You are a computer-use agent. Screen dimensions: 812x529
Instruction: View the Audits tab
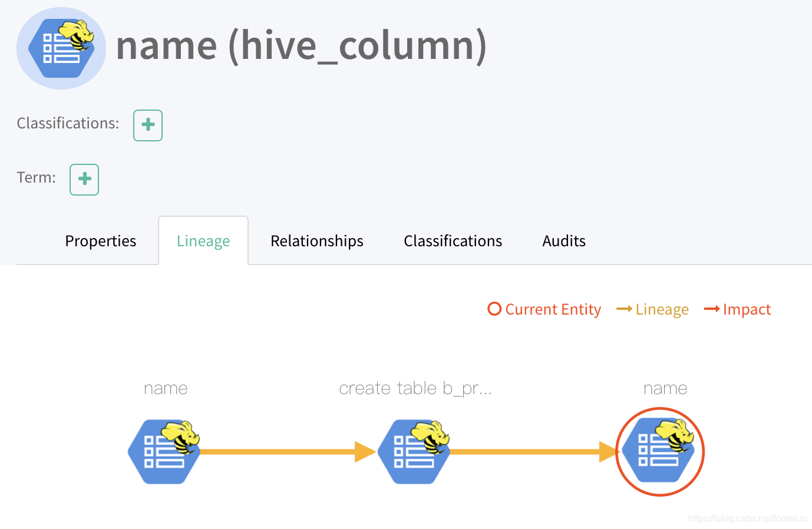(x=564, y=241)
